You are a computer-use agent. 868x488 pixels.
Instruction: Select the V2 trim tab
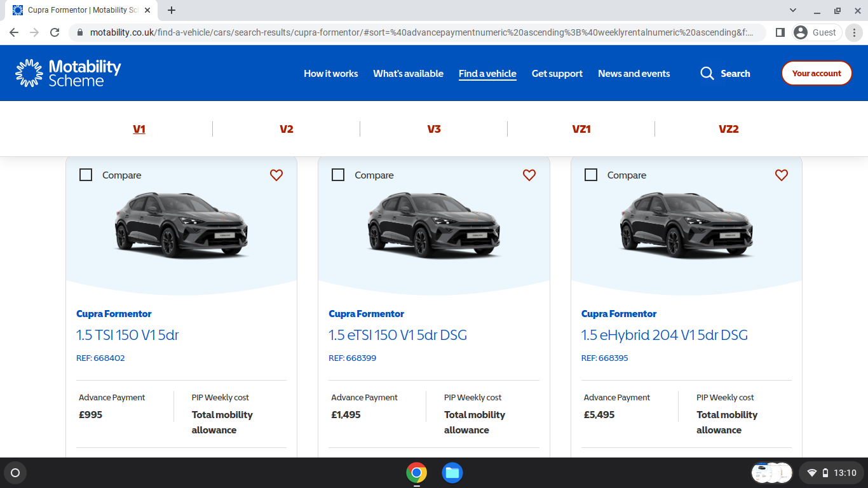287,129
